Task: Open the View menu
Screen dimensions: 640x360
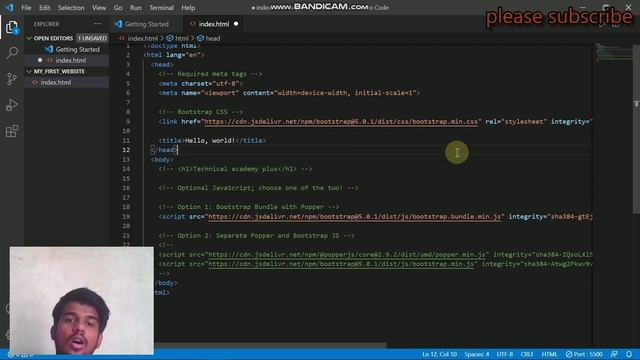Action: coord(99,8)
